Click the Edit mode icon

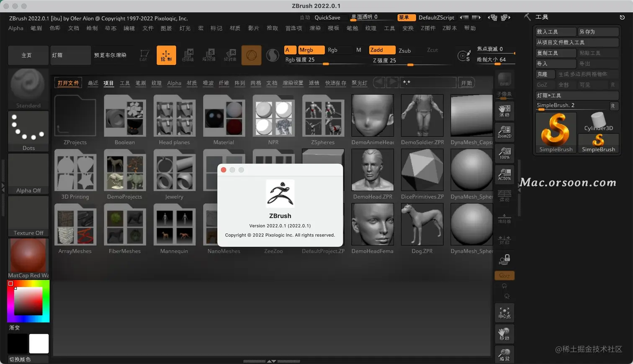click(x=144, y=55)
